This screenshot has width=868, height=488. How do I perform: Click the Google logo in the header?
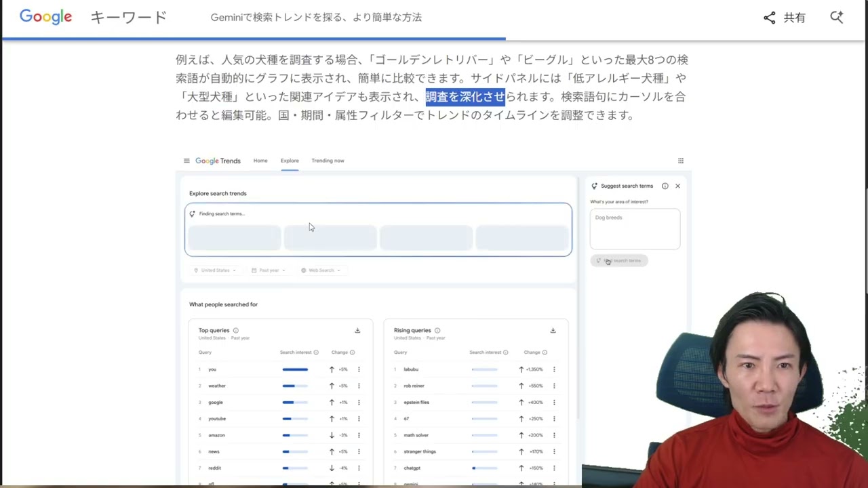(x=45, y=17)
